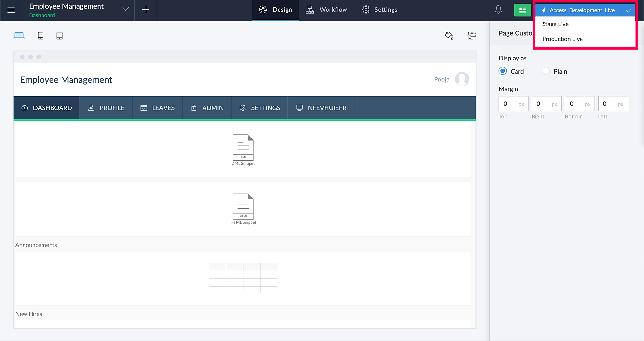Click the Top margin input field
Image resolution: width=644 pixels, height=341 pixels.
(513, 104)
